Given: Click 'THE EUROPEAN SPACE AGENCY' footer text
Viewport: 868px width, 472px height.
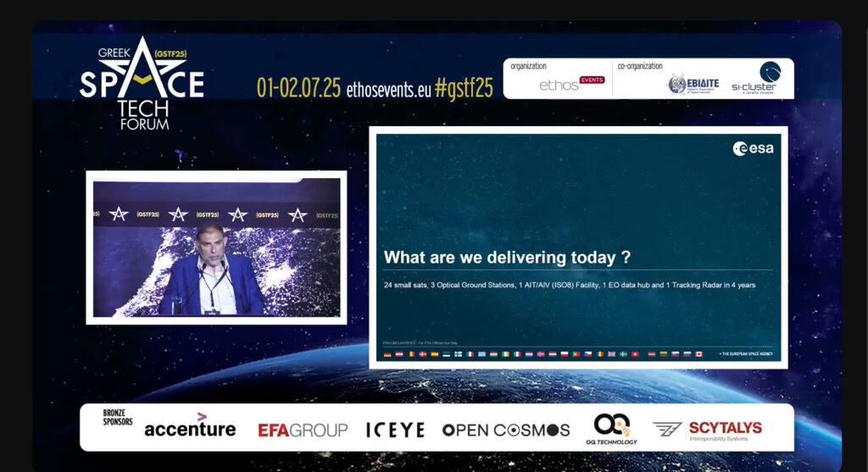Looking at the screenshot, I should point(746,353).
